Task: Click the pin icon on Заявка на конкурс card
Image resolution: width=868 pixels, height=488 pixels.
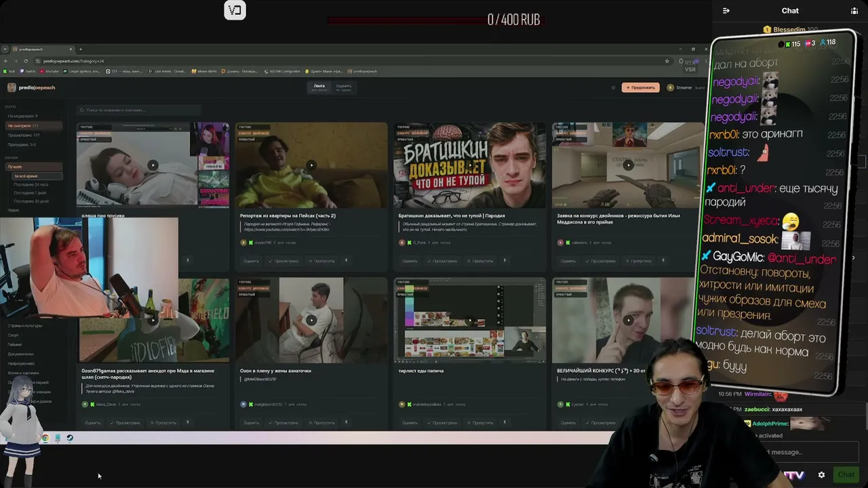Action: [663, 260]
